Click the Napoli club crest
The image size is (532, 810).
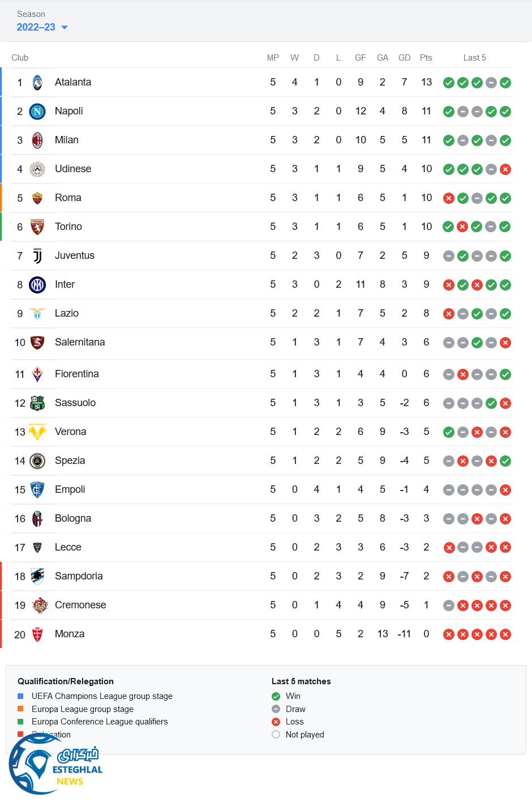37,112
